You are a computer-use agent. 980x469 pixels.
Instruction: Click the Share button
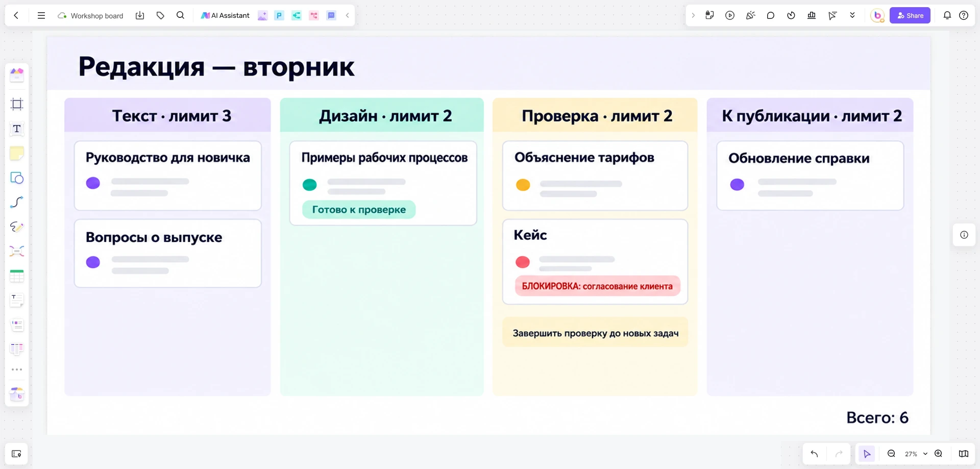click(x=910, y=15)
